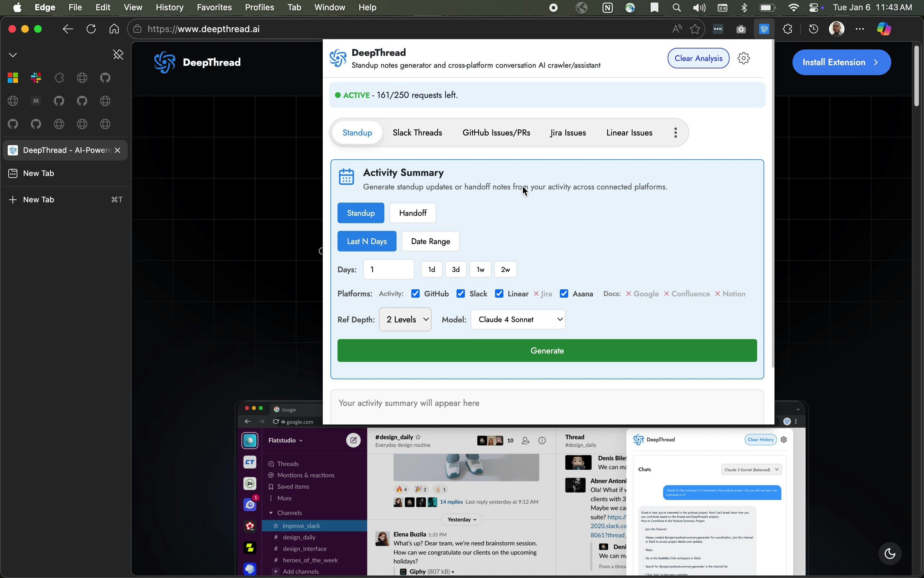The height and width of the screenshot is (578, 924).
Task: Open Spotlight search in menu bar
Action: pos(676,8)
